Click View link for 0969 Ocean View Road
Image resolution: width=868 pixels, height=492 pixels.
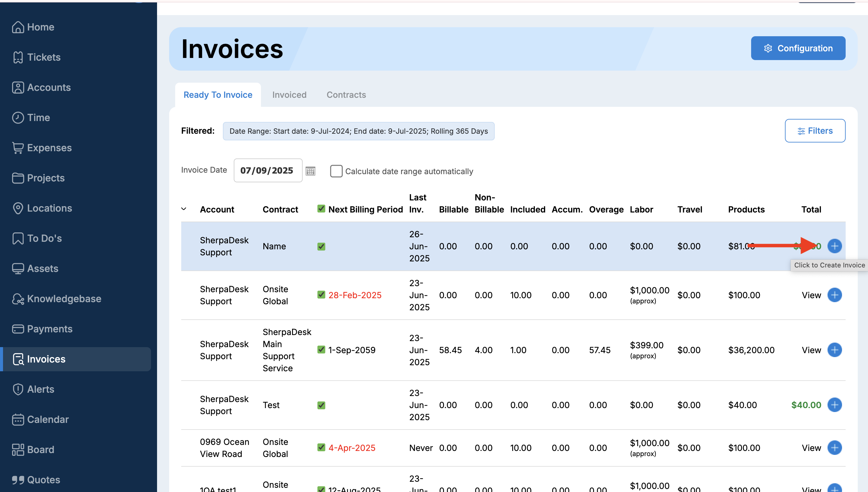pyautogui.click(x=811, y=448)
